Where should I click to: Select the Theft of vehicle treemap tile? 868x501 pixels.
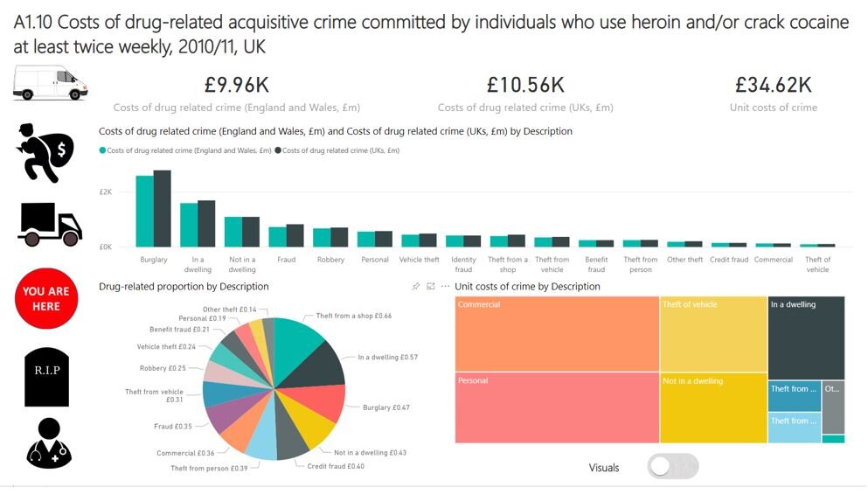click(x=713, y=334)
